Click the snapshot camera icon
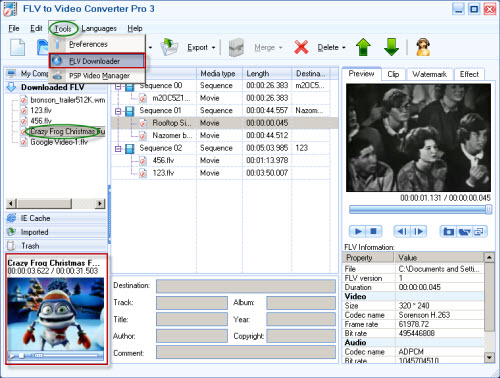The height and width of the screenshot is (378, 500). [x=448, y=231]
